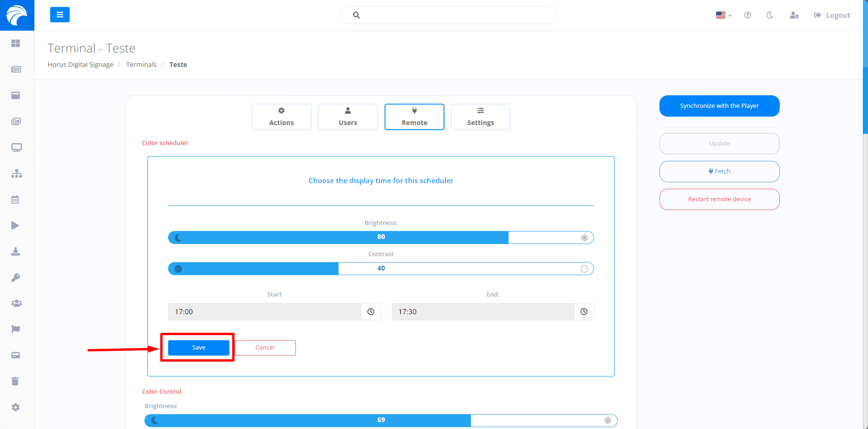
Task: Open the trash icon in sidebar
Action: click(15, 381)
